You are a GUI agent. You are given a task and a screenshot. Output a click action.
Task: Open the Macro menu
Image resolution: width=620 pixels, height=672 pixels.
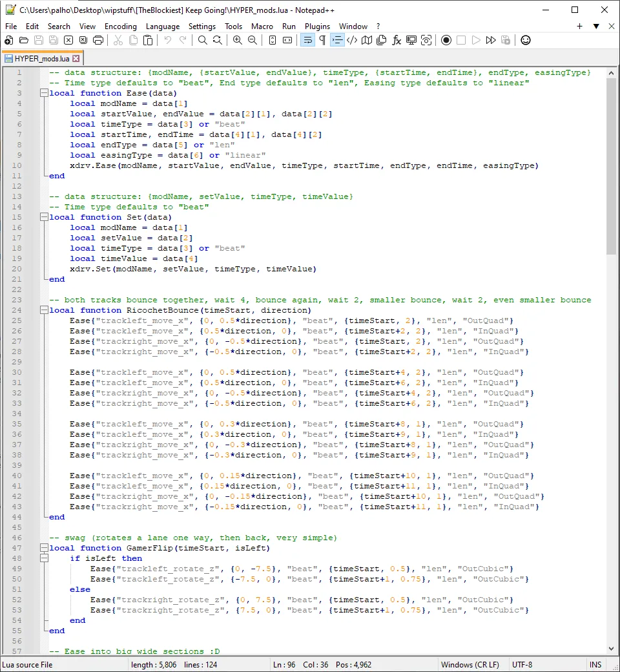pos(263,26)
